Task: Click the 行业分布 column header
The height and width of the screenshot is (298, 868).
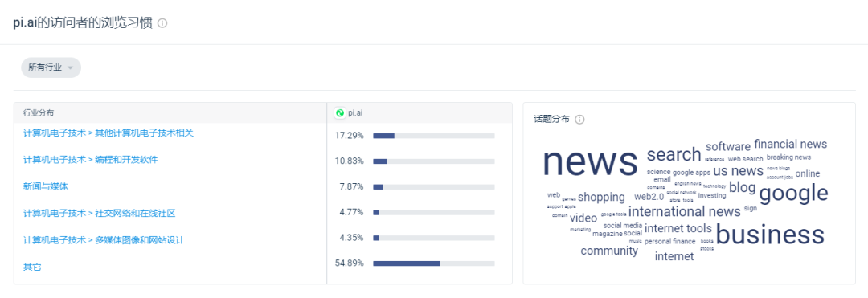Action: coord(39,112)
